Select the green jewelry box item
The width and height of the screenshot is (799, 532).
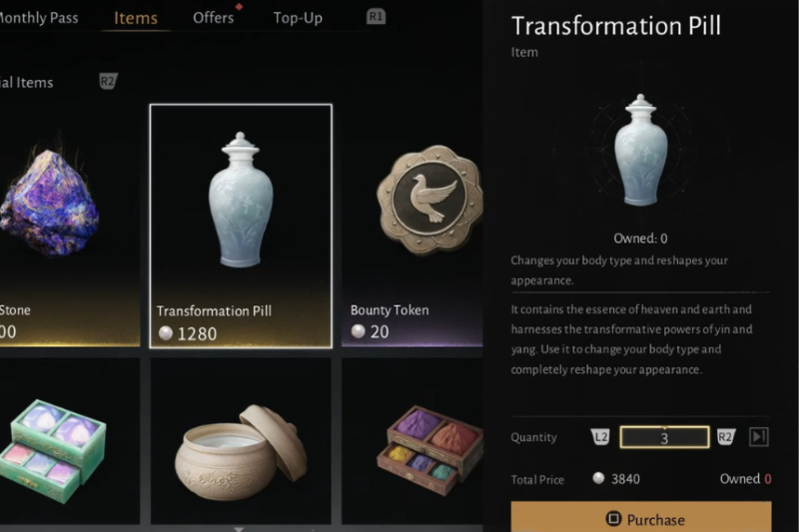point(70,441)
